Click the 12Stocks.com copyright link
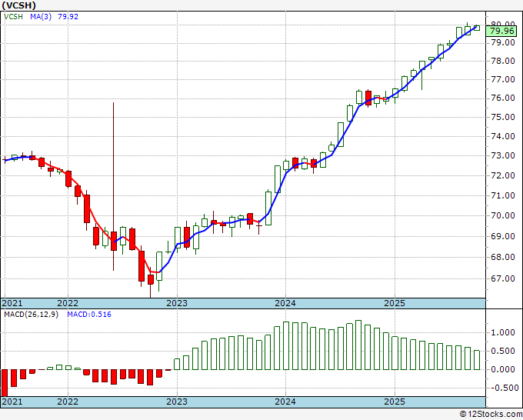This screenshot has width=523, height=420. point(491,415)
